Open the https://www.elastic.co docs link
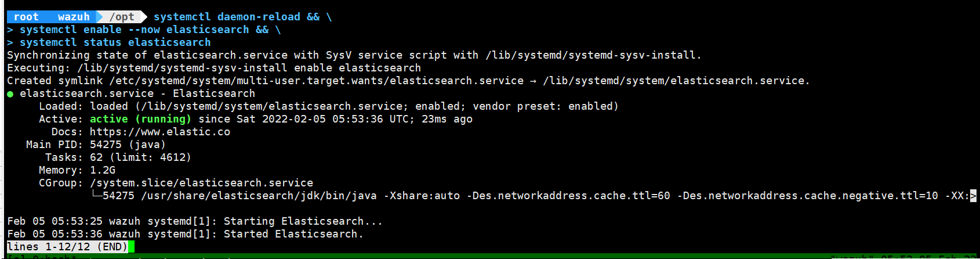The width and height of the screenshot is (980, 259). tap(160, 132)
